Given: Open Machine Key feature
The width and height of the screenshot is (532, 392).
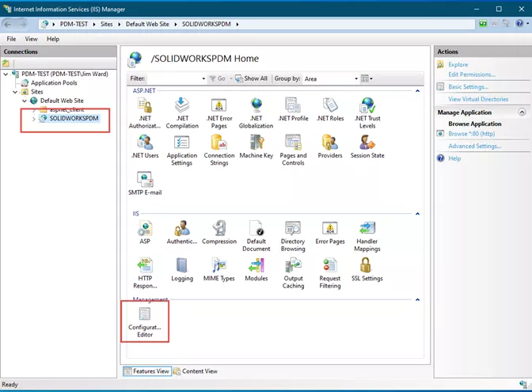Looking at the screenshot, I should (256, 147).
